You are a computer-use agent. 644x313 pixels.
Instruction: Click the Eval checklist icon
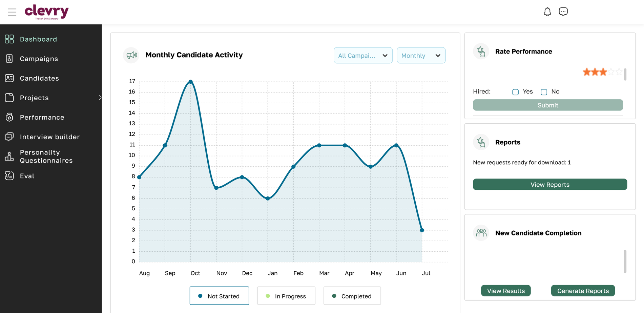tap(9, 176)
